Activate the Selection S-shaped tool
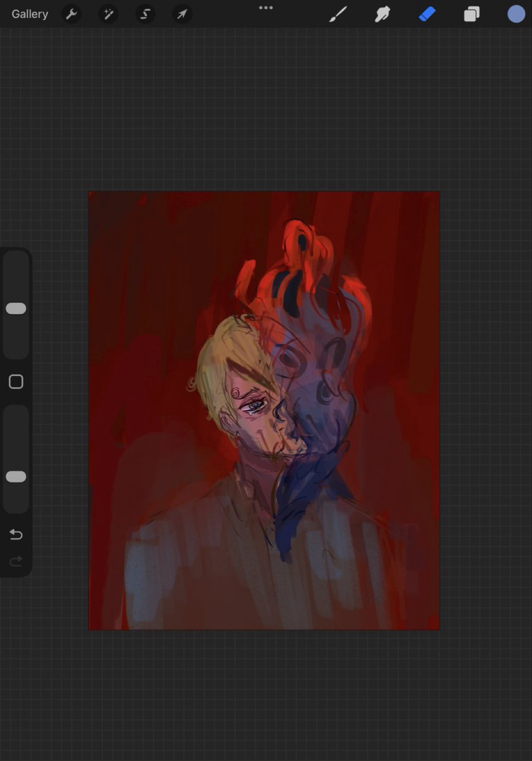Viewport: 532px width, 761px height. coord(145,14)
